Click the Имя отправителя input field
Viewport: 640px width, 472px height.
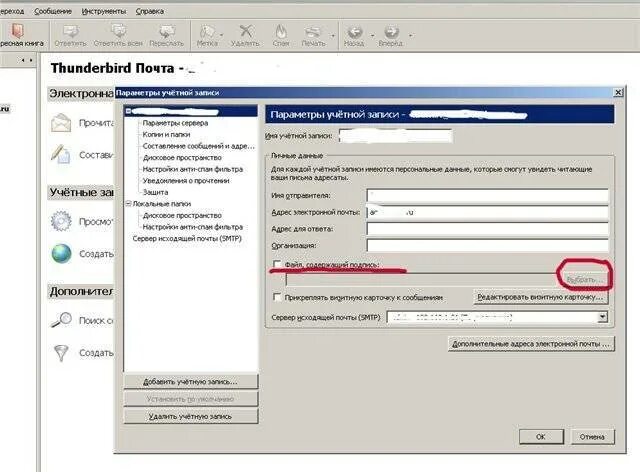coord(487,196)
